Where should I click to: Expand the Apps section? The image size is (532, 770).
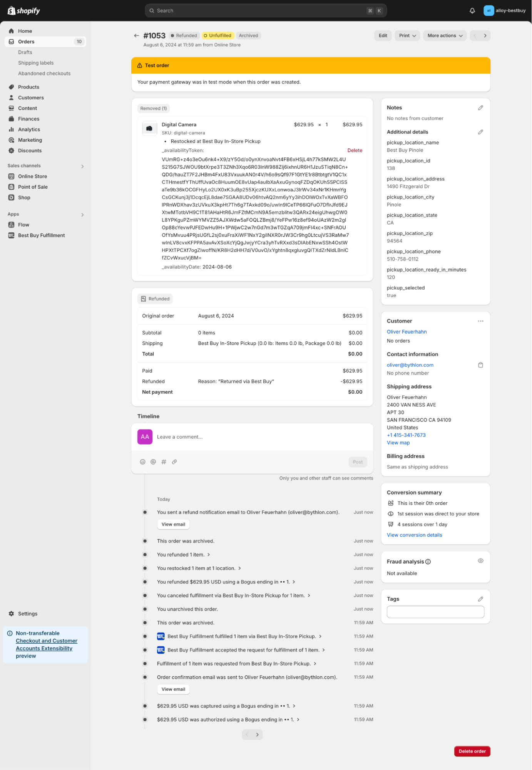pos(82,215)
